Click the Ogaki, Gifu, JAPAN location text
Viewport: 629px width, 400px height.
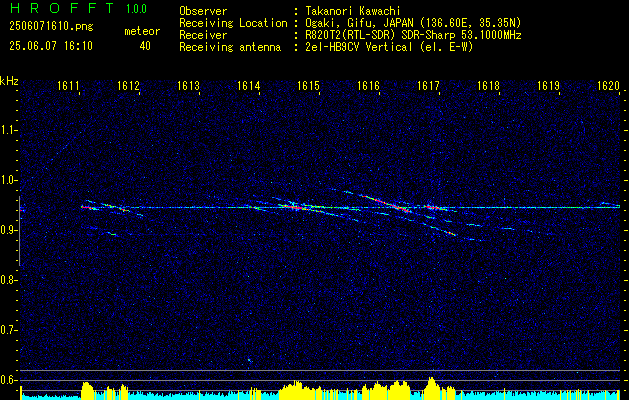[x=413, y=23]
